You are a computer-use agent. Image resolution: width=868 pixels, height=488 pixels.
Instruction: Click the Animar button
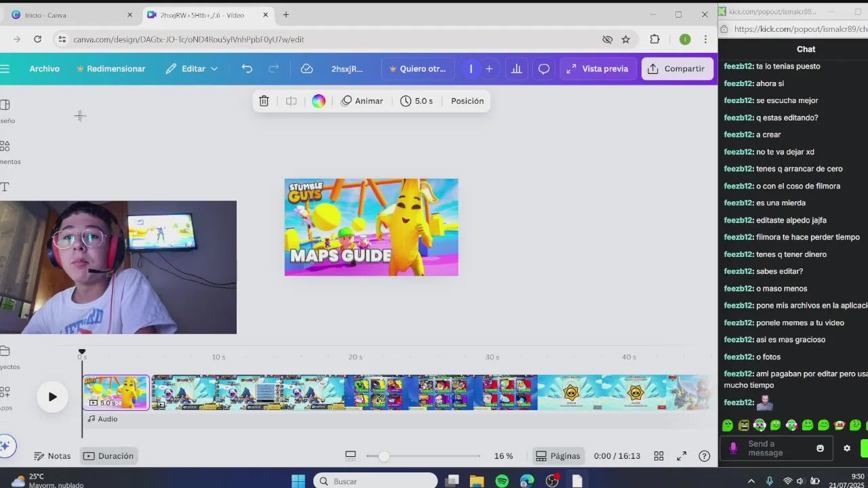click(x=362, y=101)
